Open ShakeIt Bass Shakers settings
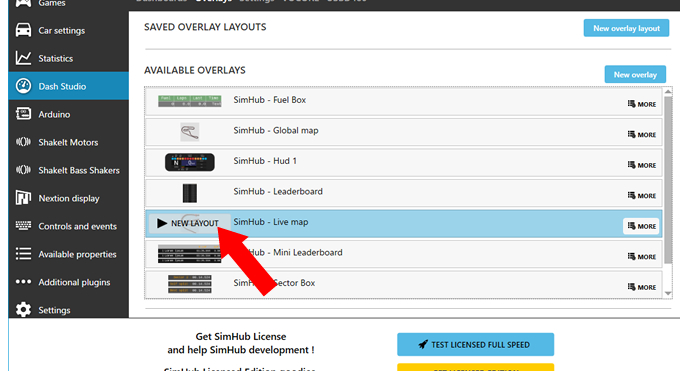The image size is (680, 371). click(69, 170)
